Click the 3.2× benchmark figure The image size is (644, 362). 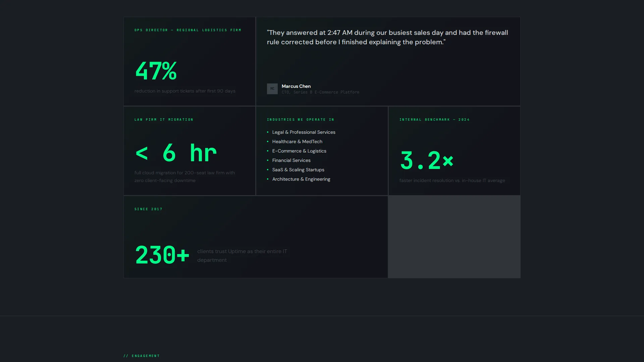point(427,160)
